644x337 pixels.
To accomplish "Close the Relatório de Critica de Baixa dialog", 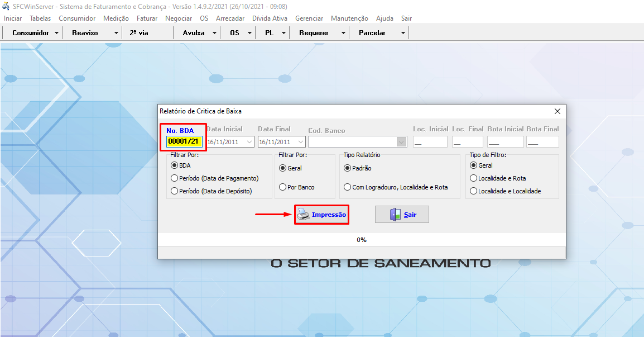I will click(x=557, y=111).
